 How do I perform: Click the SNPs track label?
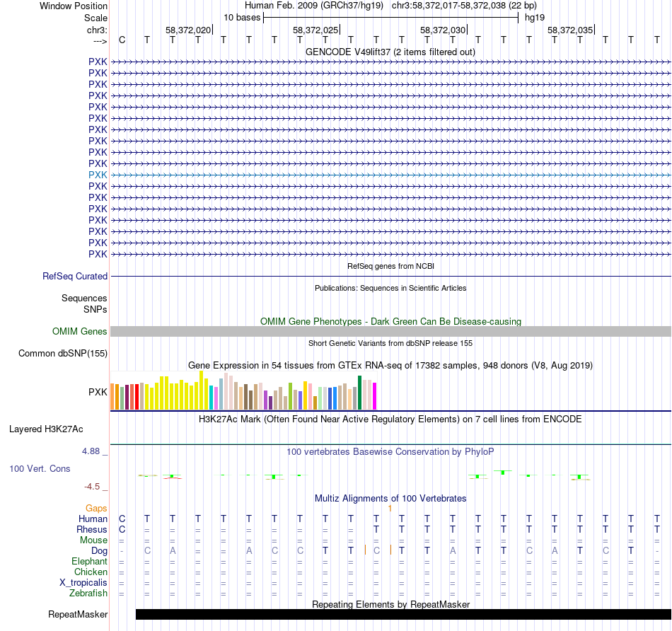[95, 310]
